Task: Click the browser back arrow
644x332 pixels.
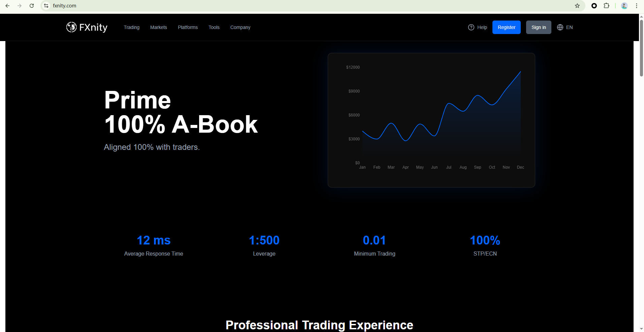Action: (7, 6)
